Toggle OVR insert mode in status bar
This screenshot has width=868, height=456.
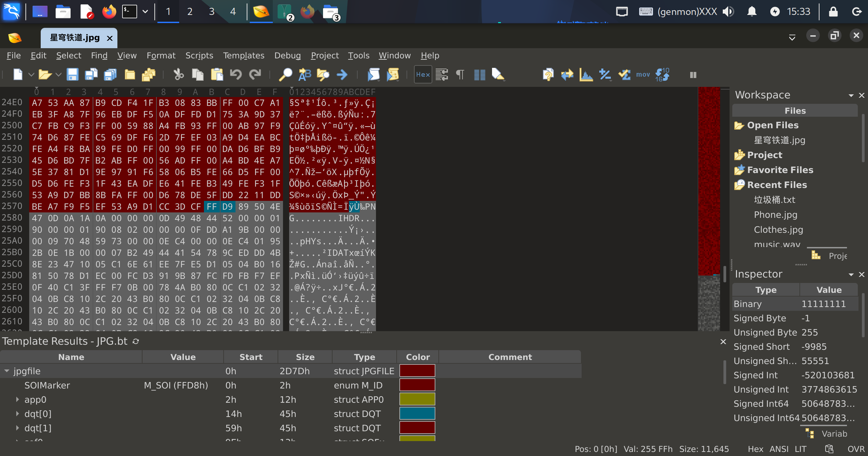(856, 449)
